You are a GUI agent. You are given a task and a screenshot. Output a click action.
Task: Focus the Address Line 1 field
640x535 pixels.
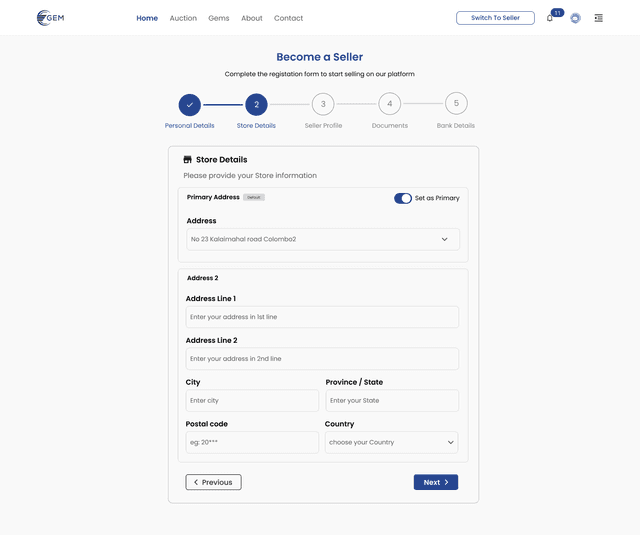coord(322,317)
